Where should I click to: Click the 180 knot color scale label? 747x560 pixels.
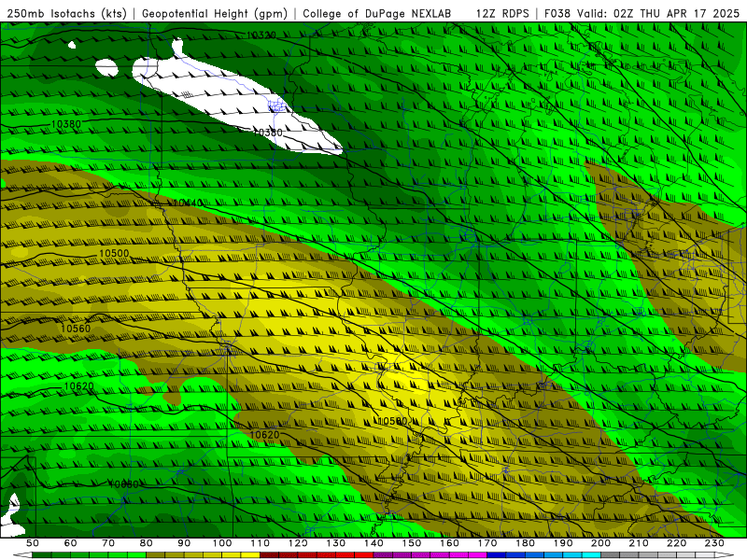point(526,543)
